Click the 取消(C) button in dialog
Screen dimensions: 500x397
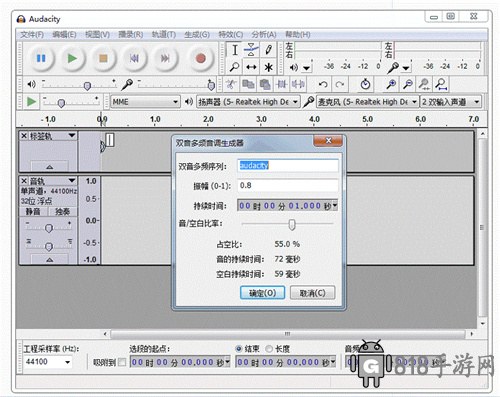[x=312, y=293]
